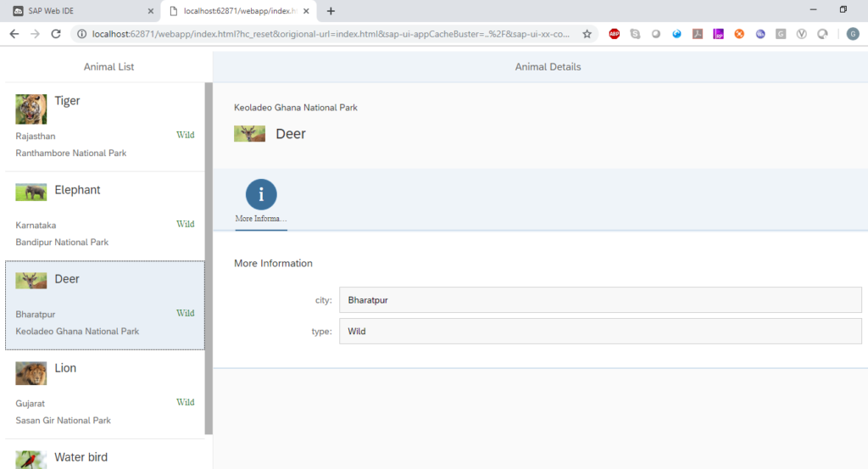Viewport: 868px width, 469px height.
Task: Click the orange circular extension icon
Action: pyautogui.click(x=739, y=34)
